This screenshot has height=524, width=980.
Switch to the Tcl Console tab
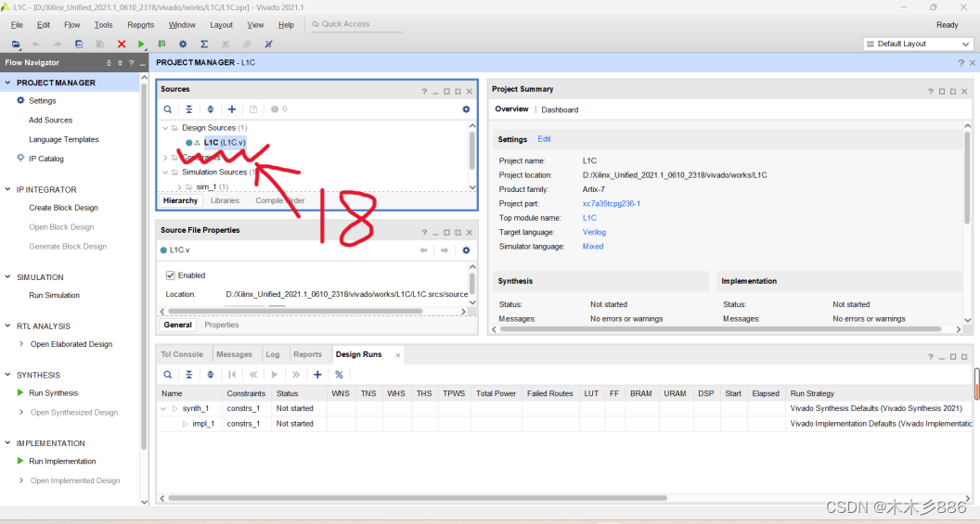(182, 354)
